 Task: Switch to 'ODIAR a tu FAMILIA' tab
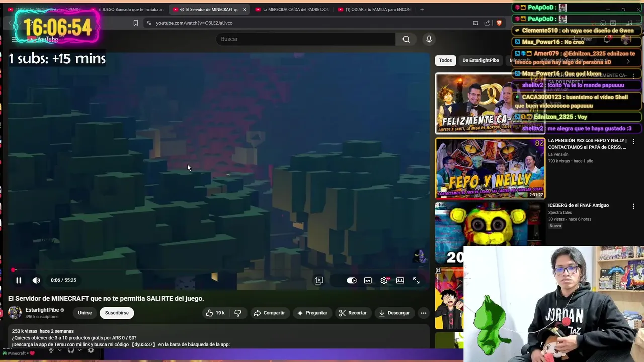click(x=375, y=9)
